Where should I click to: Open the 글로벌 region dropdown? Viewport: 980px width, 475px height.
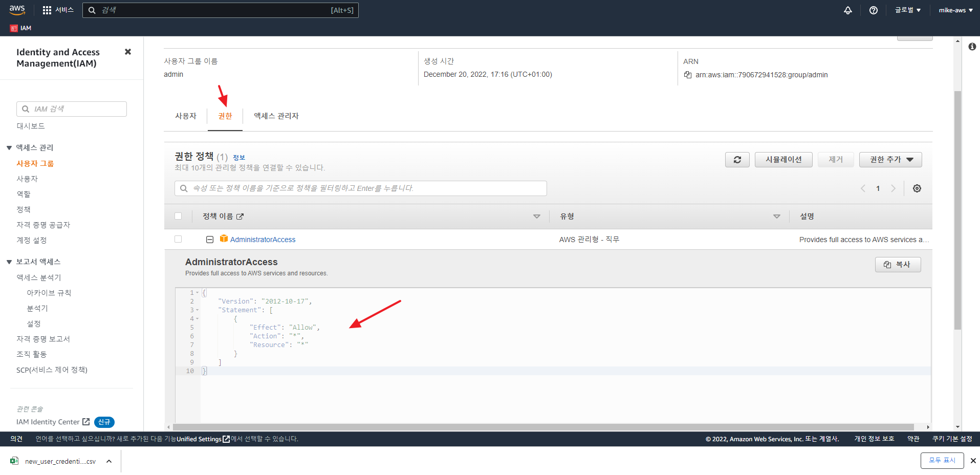coord(908,10)
